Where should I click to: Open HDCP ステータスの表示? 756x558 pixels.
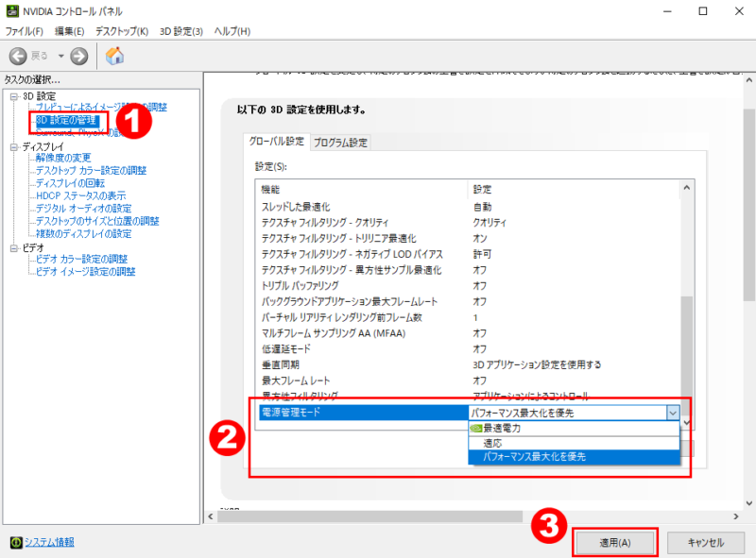click(81, 195)
